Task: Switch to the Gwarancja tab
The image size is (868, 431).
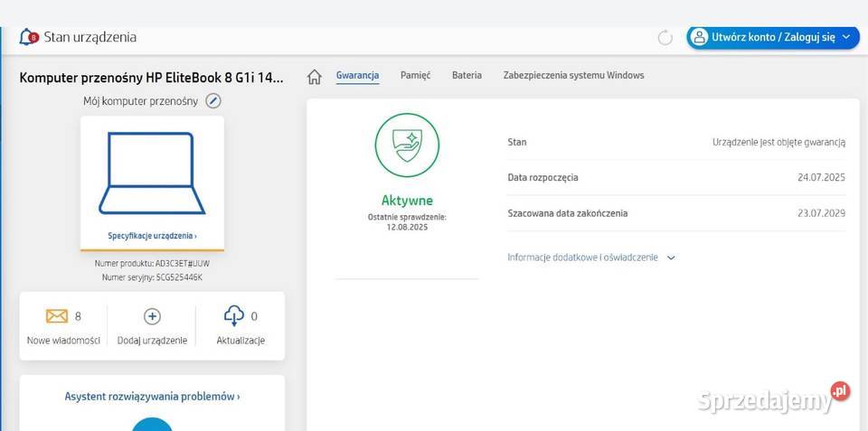Action: pos(358,75)
